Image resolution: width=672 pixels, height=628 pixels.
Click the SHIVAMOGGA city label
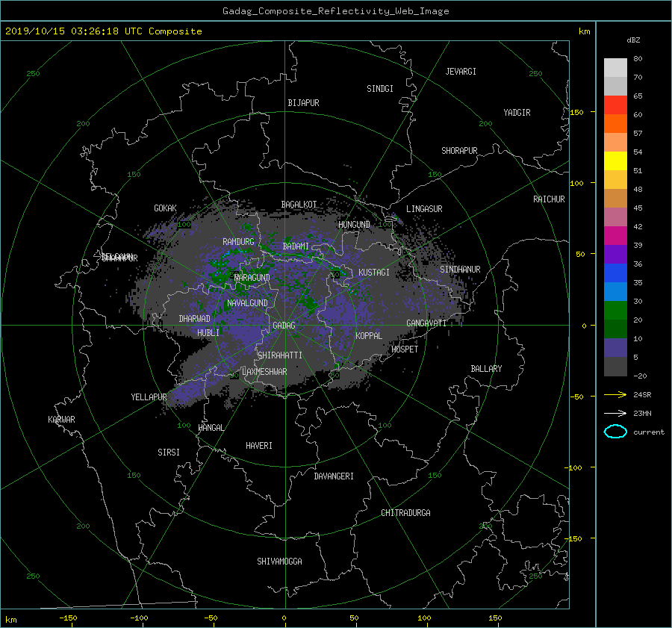coord(279,562)
